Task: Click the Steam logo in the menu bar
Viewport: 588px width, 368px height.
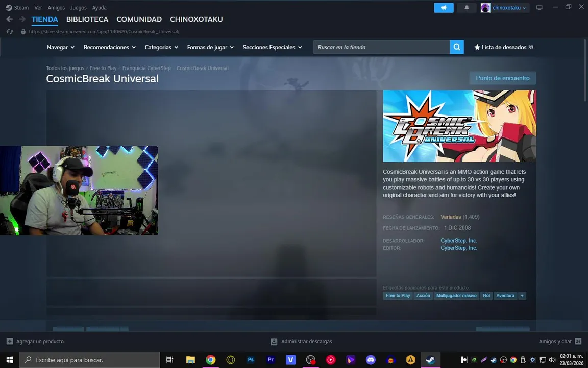Action: coord(9,8)
